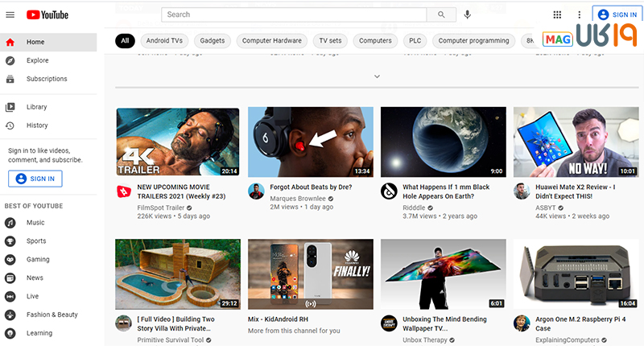Play the black hole video thumbnail
The width and height of the screenshot is (644, 362).
pyautogui.click(x=443, y=142)
